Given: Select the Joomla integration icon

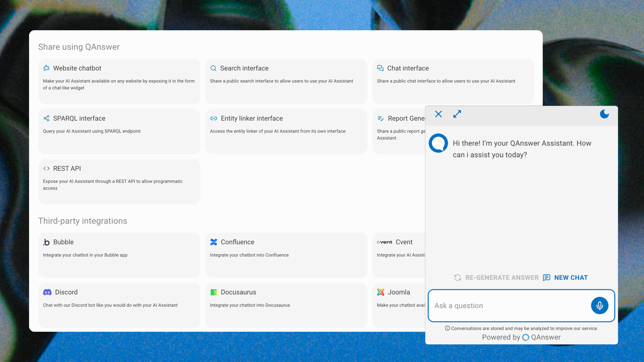Looking at the screenshot, I should click(x=381, y=292).
